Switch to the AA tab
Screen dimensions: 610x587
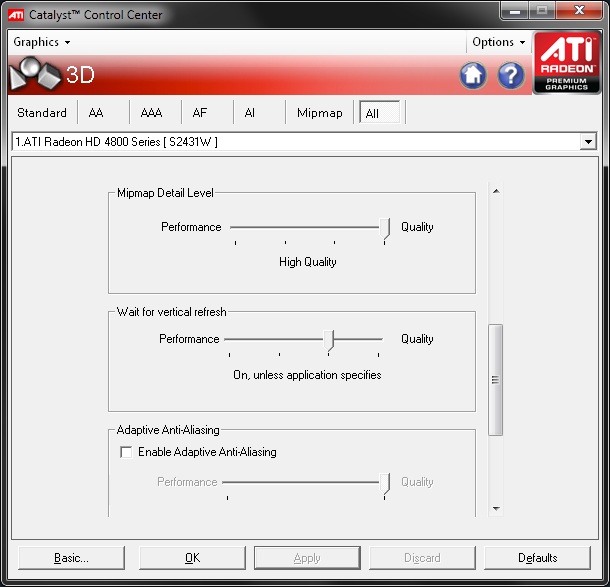click(96, 113)
